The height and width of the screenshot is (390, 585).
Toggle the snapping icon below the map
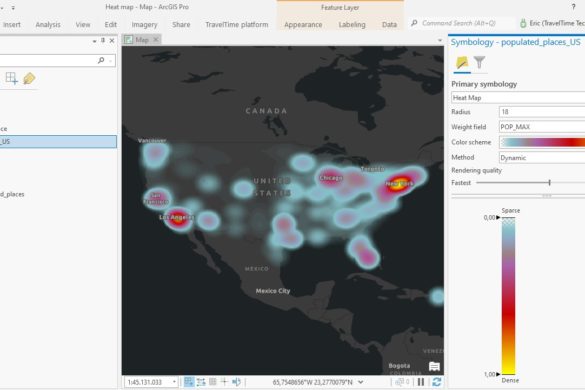(189, 382)
